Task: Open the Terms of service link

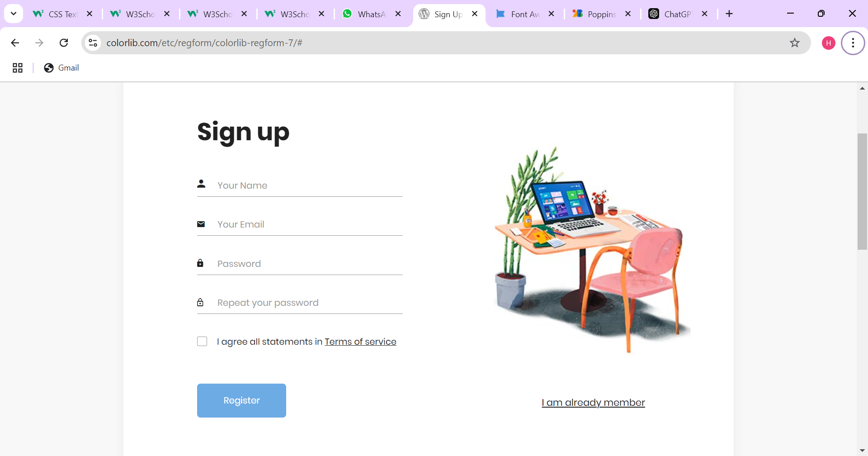Action: coord(360,342)
